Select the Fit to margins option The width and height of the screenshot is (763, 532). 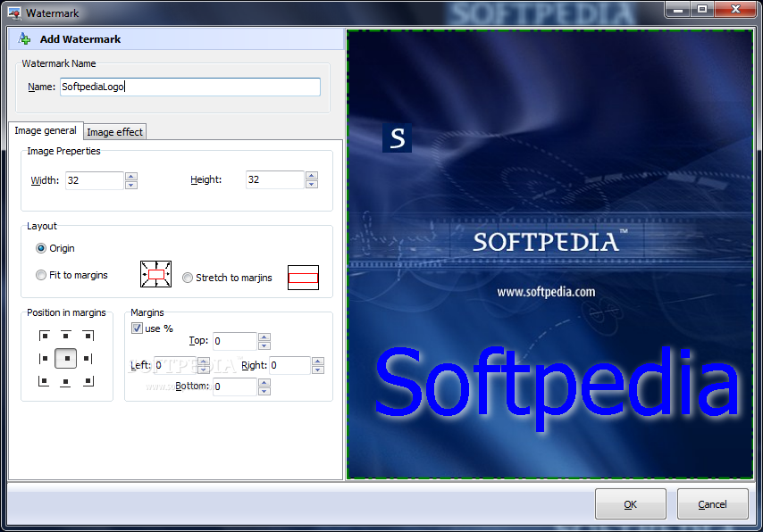(x=71, y=275)
